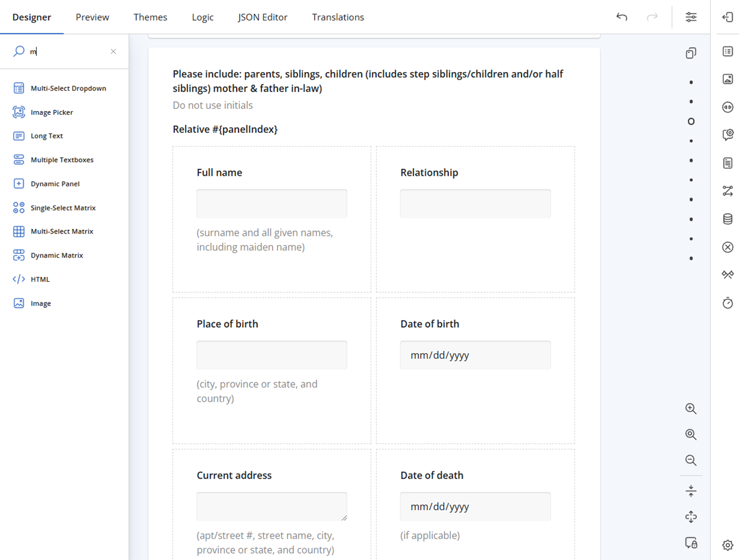Zoom out of the design surface

[691, 460]
